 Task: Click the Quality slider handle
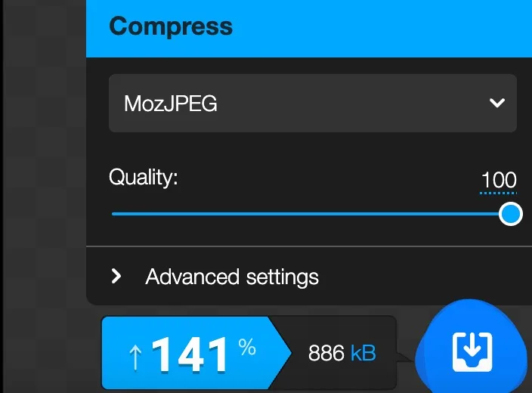[x=511, y=214]
